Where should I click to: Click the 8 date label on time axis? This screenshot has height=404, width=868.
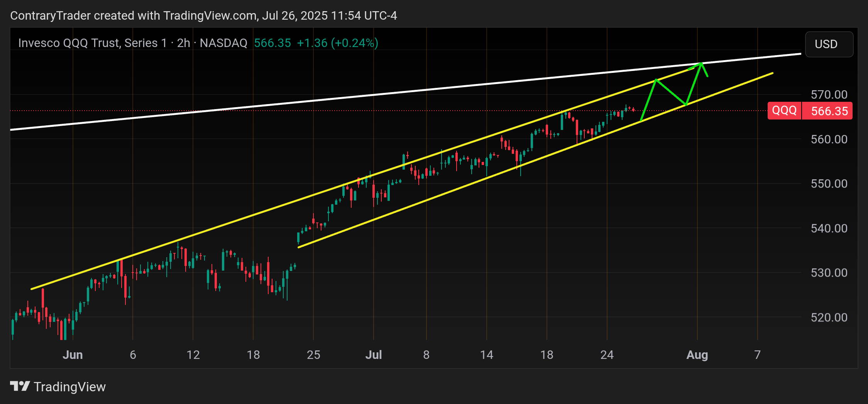point(426,355)
